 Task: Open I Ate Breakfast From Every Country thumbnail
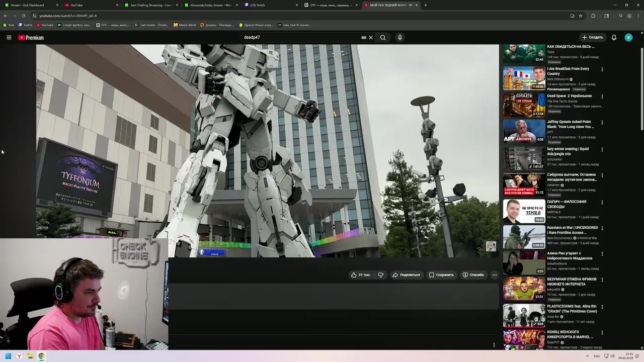coord(524,78)
